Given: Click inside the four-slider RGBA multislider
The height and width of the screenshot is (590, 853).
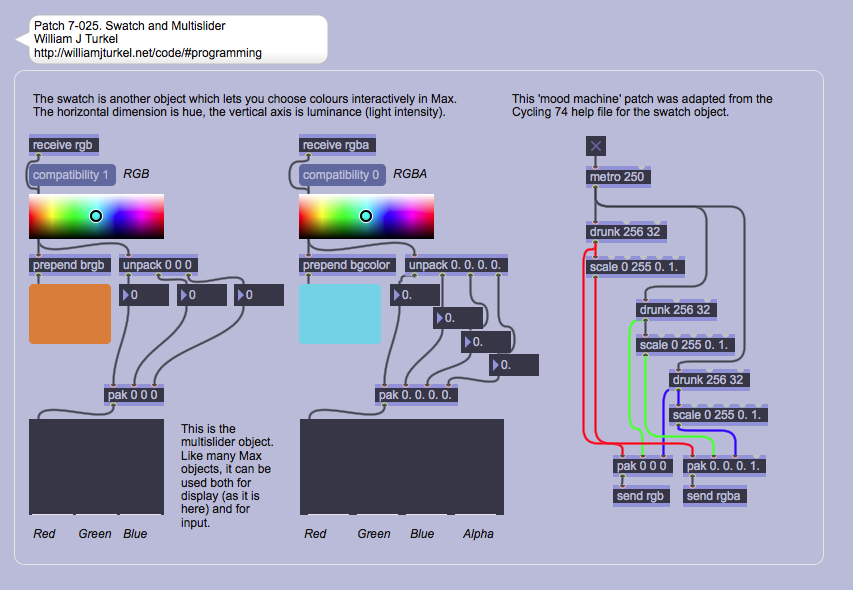Looking at the screenshot, I should tap(401, 466).
